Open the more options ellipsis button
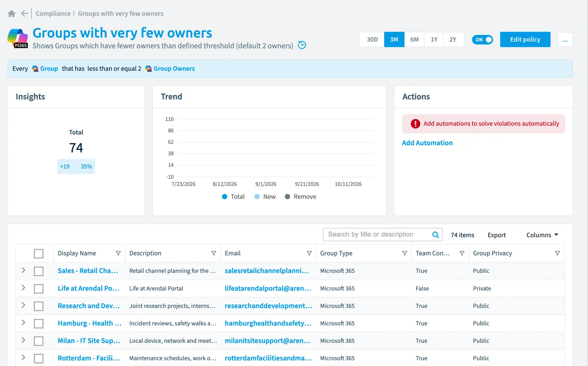This screenshot has height=366, width=588. coord(565,40)
